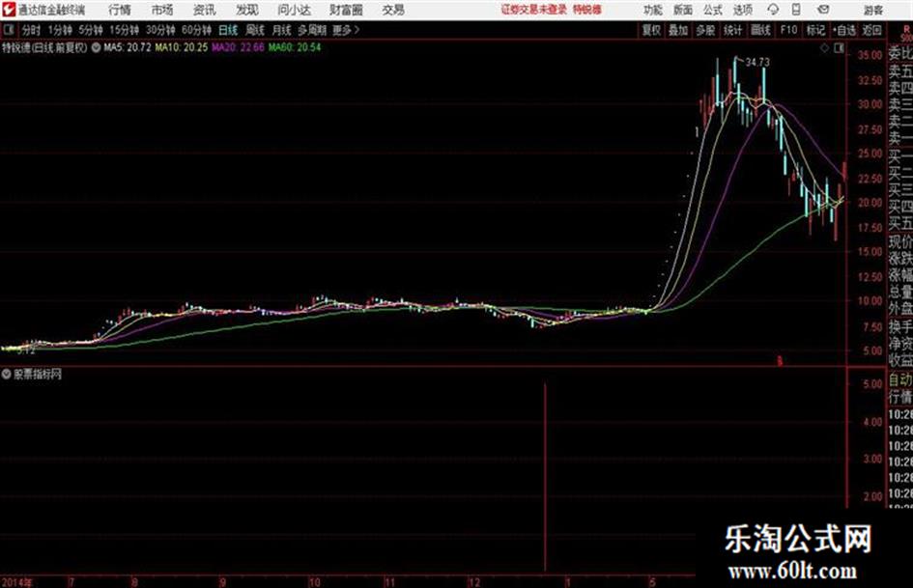
Task: Select the 周线 weekly period tab
Action: [255, 30]
